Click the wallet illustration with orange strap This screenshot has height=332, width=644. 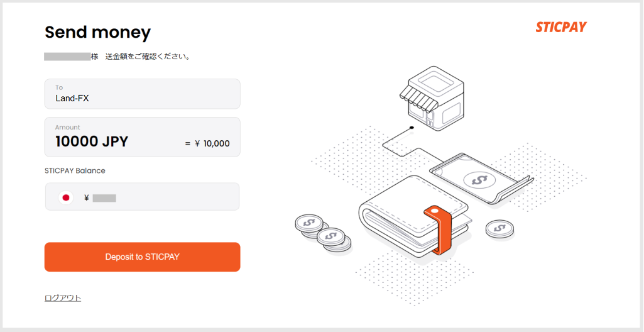coord(415,216)
